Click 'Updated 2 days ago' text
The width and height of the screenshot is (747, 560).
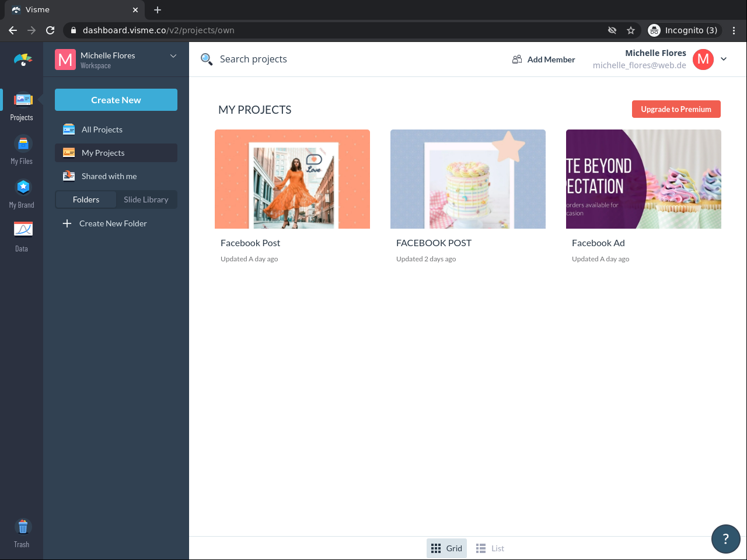point(426,259)
